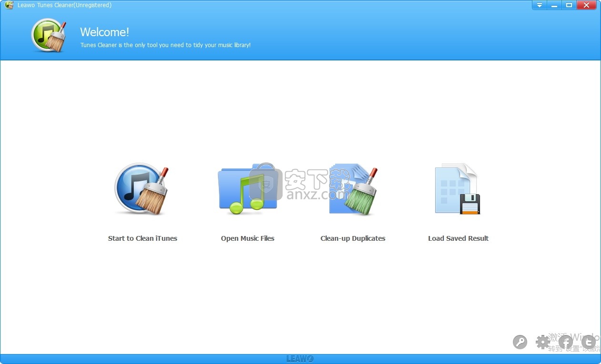The image size is (601, 364).
Task: Close the Leawo Tunes Cleaner window
Action: coord(587,5)
